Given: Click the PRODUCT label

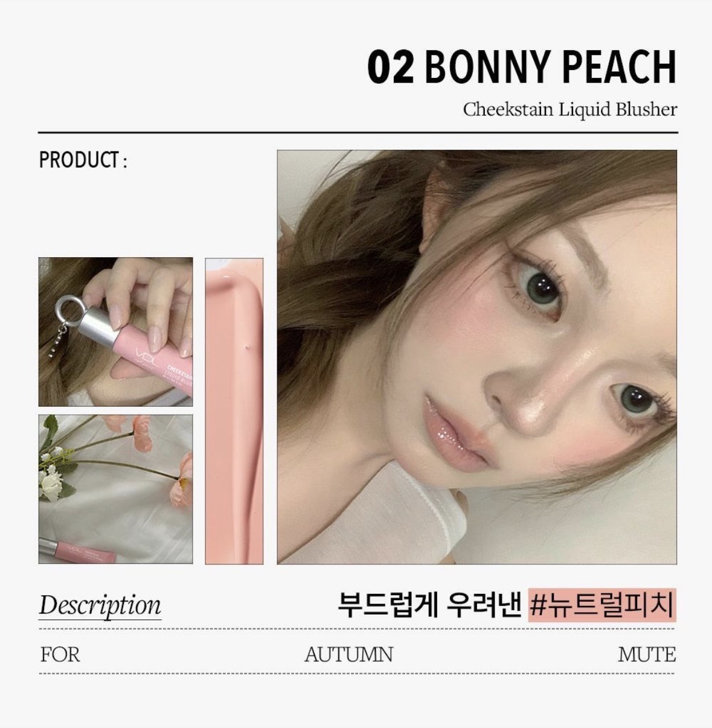Looking at the screenshot, I should click(83, 161).
